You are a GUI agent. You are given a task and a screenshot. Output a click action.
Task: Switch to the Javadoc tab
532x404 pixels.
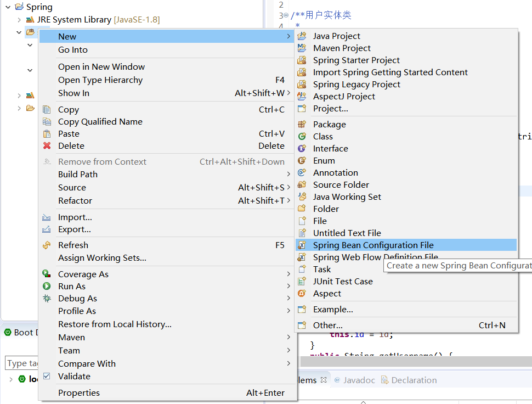point(355,380)
